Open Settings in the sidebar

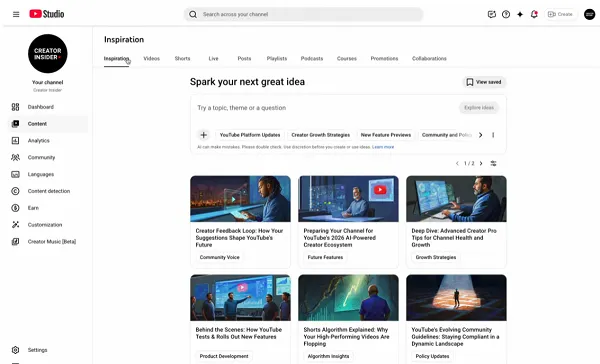pos(47,350)
